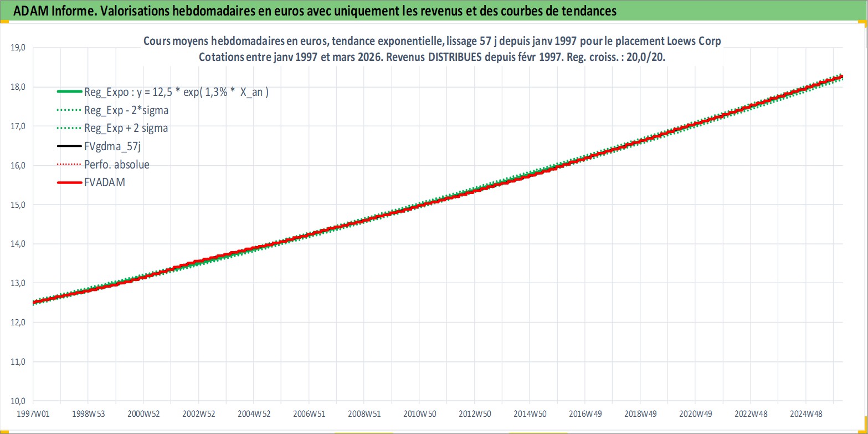This screenshot has height=434, width=868.
Task: Click the black line swatch for FVgdma_57j
Action: (69, 146)
